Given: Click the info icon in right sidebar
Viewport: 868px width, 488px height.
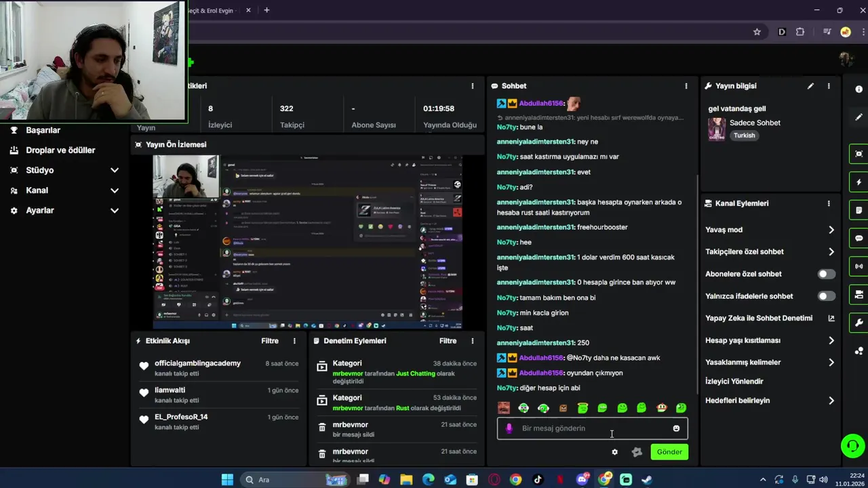Looking at the screenshot, I should (x=859, y=89).
